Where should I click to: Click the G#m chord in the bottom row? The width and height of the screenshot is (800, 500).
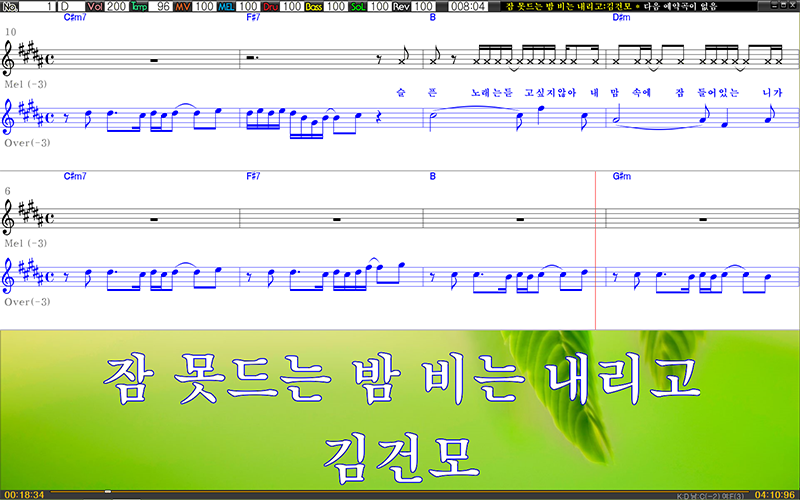point(621,176)
